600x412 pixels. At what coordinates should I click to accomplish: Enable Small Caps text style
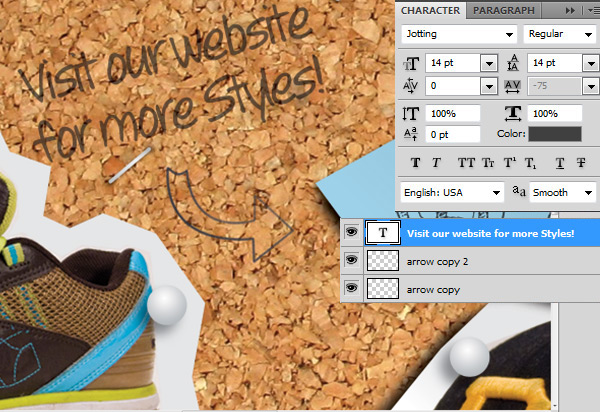pyautogui.click(x=488, y=163)
